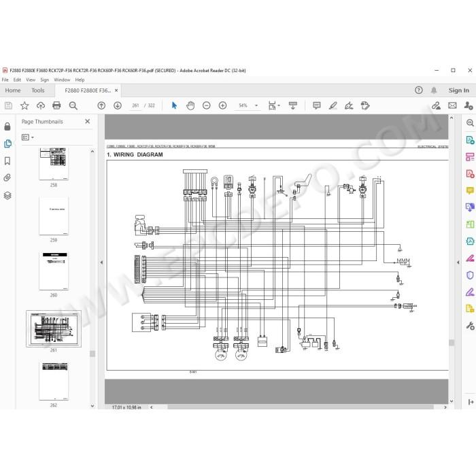Select page 260 thumbnail
Screen dimensions: 476x476
click(x=54, y=271)
